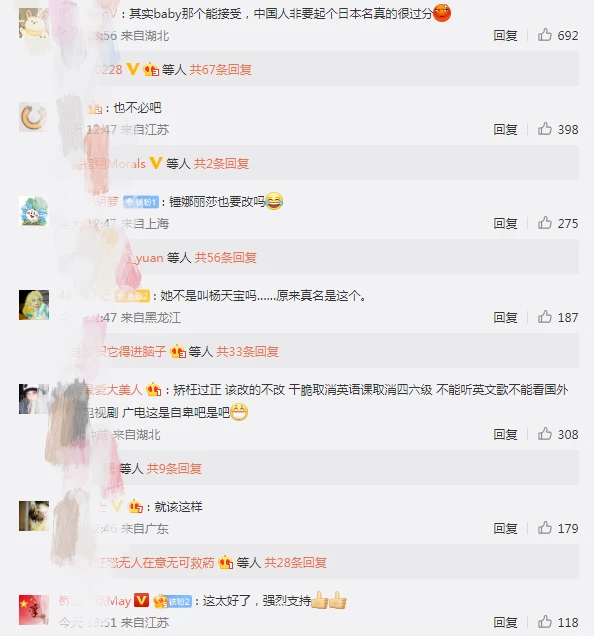Click the orange V verified badge beside May
Viewport: 594px width, 636px height.
pyautogui.click(x=141, y=600)
